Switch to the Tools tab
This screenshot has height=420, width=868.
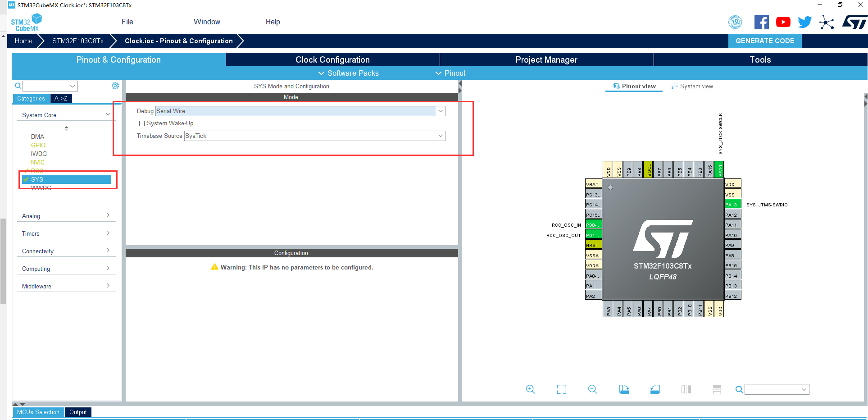coord(760,59)
